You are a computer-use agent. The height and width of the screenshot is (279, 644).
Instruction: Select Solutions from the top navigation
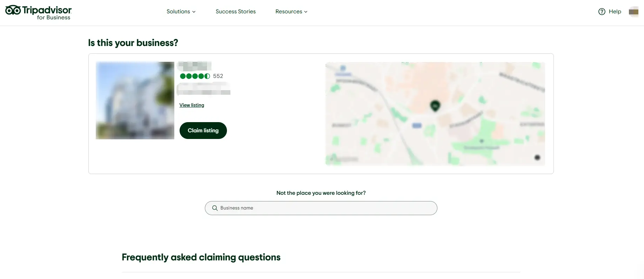click(178, 12)
